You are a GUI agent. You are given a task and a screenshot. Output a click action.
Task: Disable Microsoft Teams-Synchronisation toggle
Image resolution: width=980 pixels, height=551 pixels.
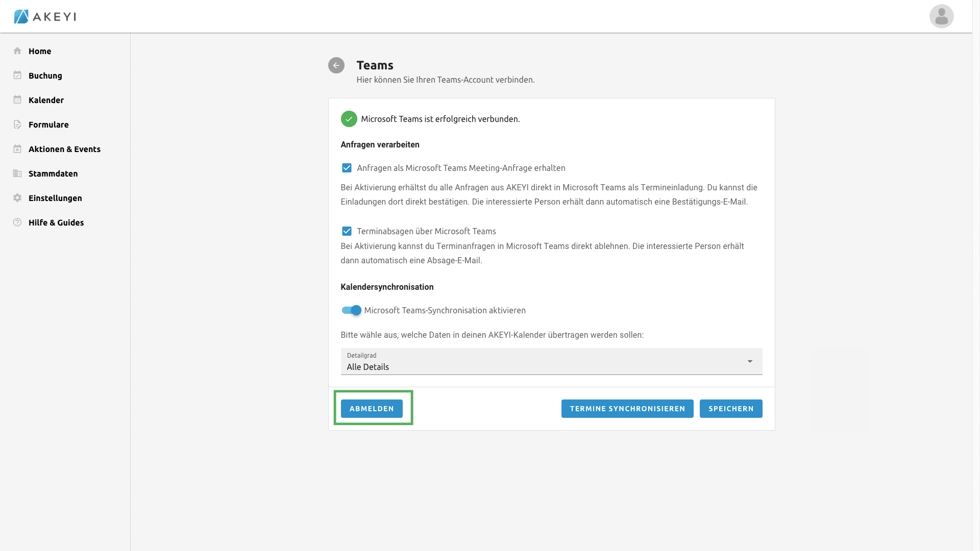pos(352,310)
